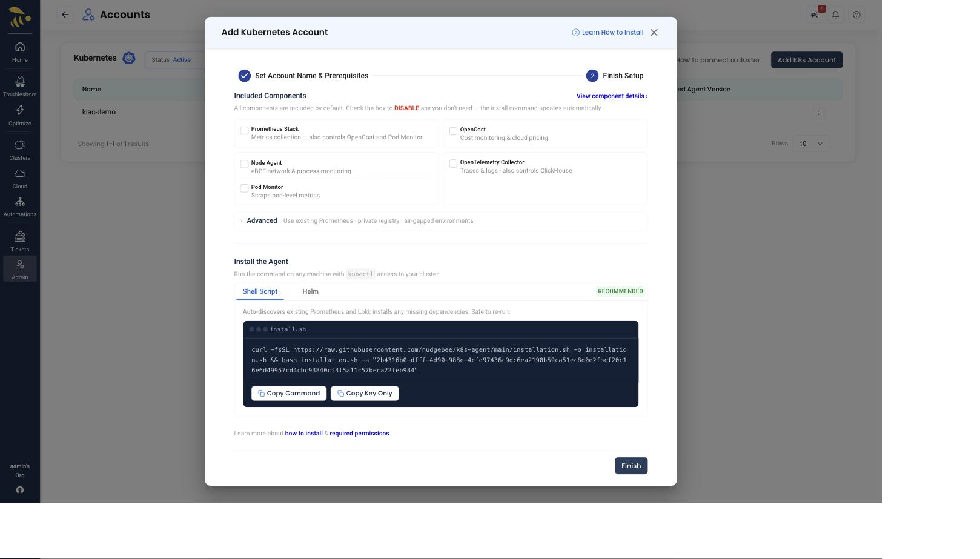Click the admin's Org label
Viewport: 980px width, 559px height.
pos(20,471)
